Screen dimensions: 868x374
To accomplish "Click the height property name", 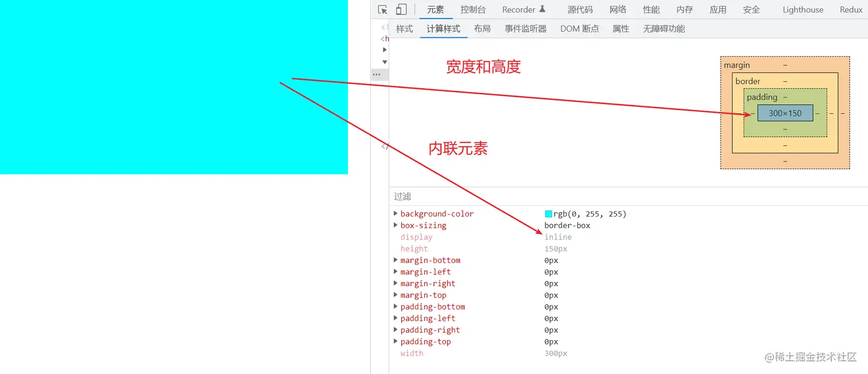I will (414, 249).
